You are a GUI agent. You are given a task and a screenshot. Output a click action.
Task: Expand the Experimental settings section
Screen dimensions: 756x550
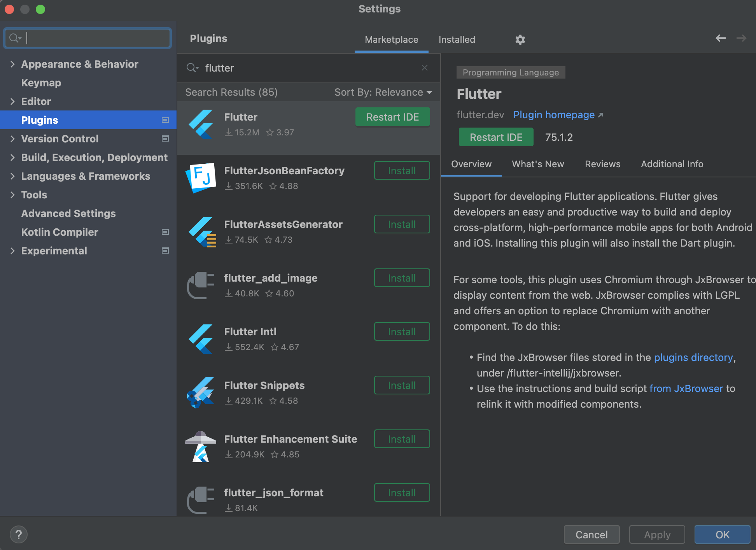click(12, 251)
